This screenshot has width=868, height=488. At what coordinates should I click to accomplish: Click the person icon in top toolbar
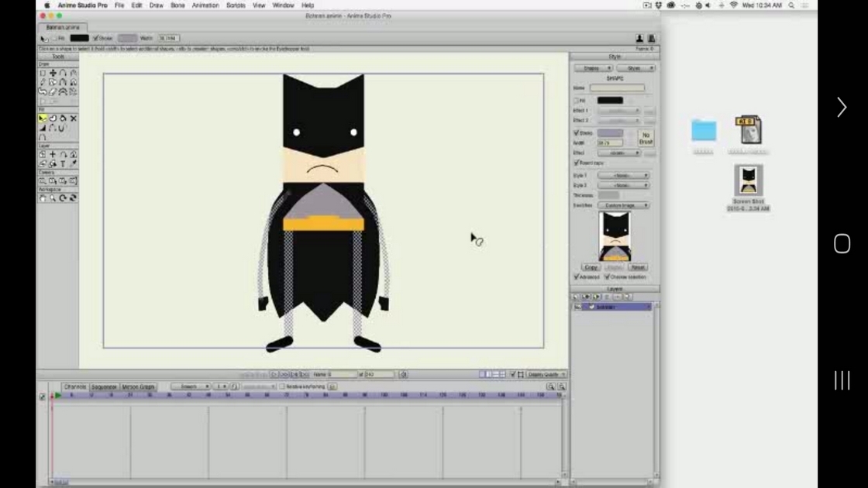[640, 38]
